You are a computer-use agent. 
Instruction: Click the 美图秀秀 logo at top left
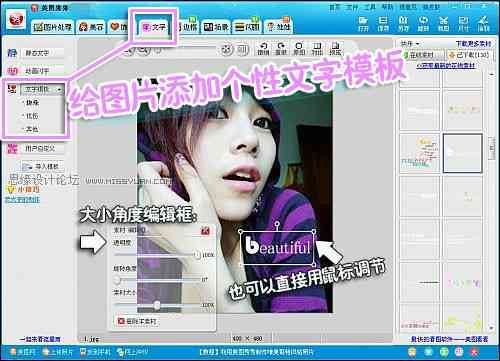pyautogui.click(x=16, y=20)
